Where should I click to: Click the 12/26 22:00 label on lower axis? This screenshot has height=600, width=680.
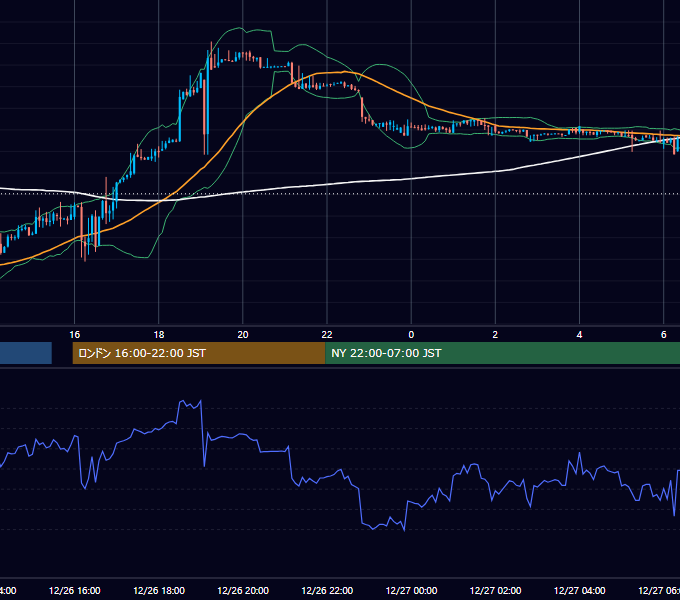327,591
